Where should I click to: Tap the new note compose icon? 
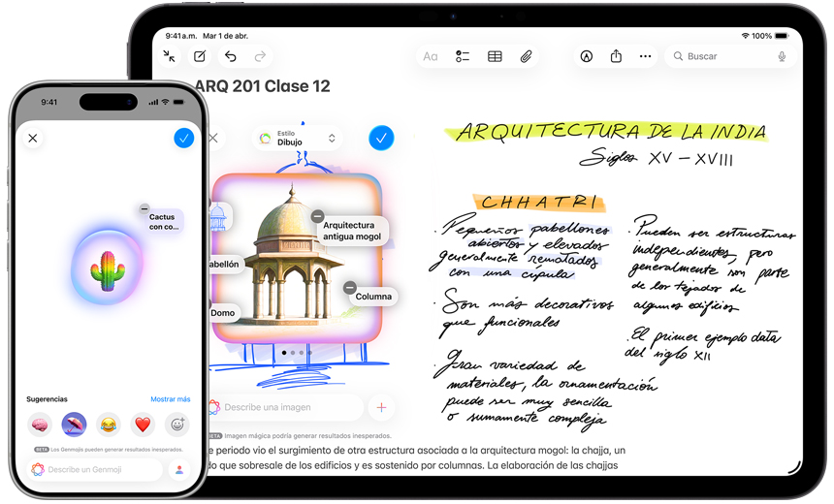(x=200, y=56)
